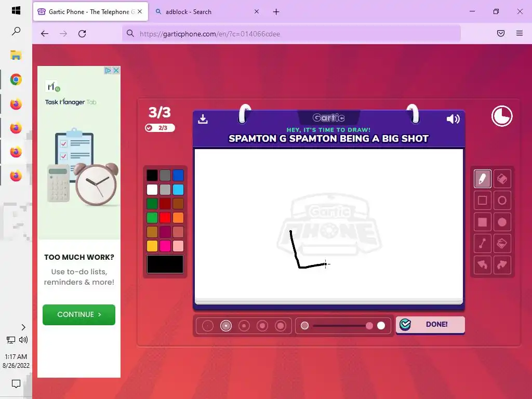
Task: Pick the yellow color swatch
Action: [x=152, y=246]
